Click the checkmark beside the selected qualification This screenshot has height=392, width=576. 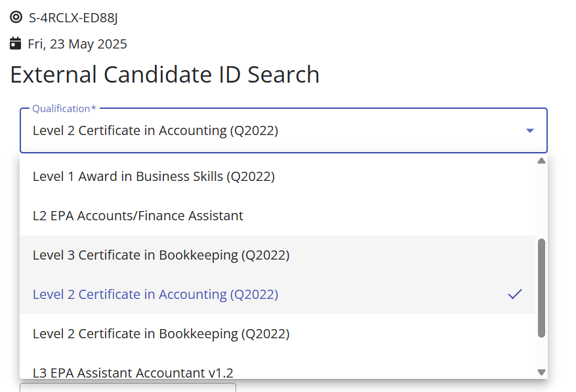[x=514, y=294]
